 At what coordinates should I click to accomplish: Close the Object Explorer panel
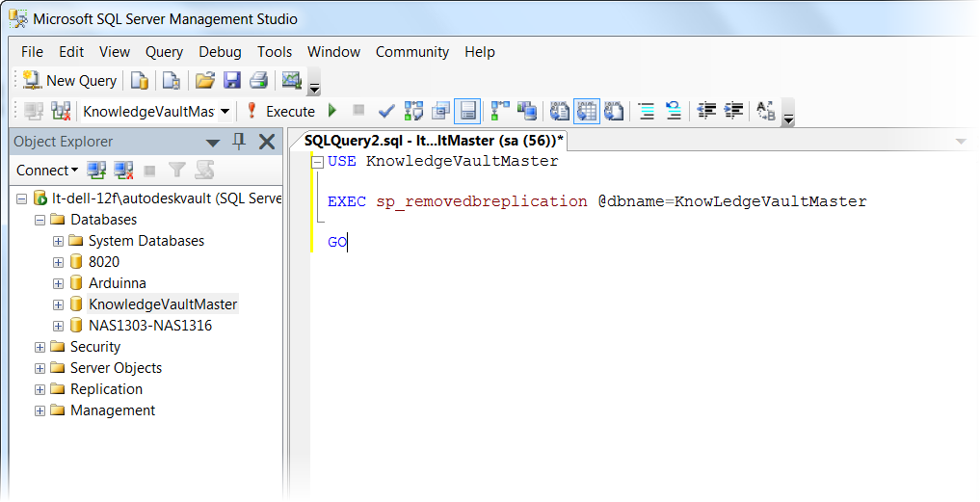[267, 142]
